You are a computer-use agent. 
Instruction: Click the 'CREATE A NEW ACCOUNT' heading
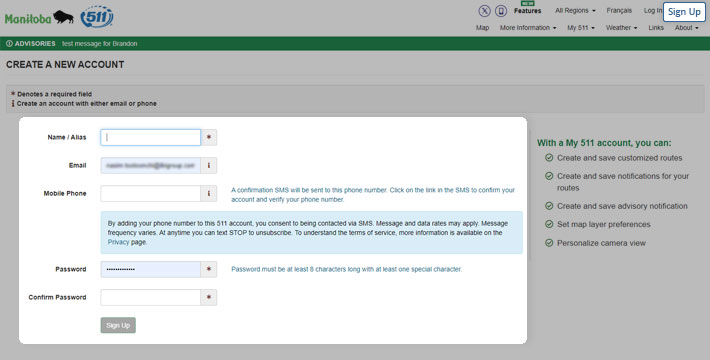click(65, 64)
